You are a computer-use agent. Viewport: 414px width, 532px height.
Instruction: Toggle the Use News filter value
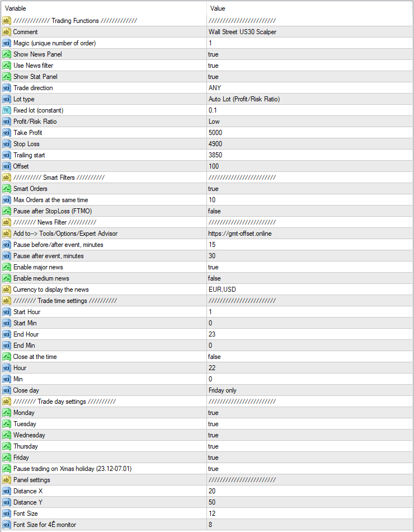click(x=213, y=66)
